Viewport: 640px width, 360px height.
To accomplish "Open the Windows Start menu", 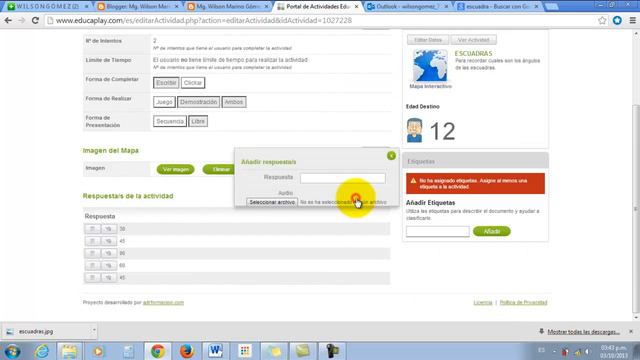I will click(12, 351).
